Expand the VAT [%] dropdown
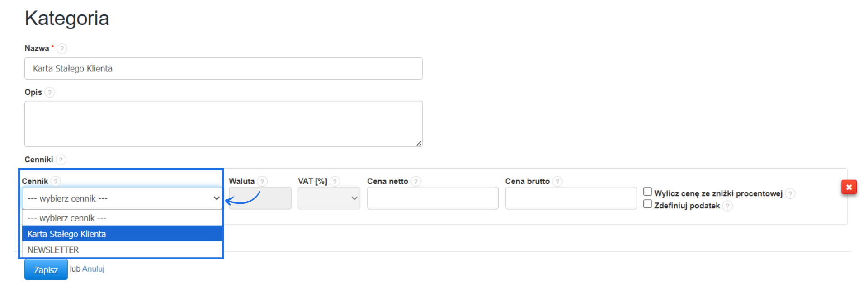The height and width of the screenshot is (287, 868). pyautogui.click(x=329, y=198)
